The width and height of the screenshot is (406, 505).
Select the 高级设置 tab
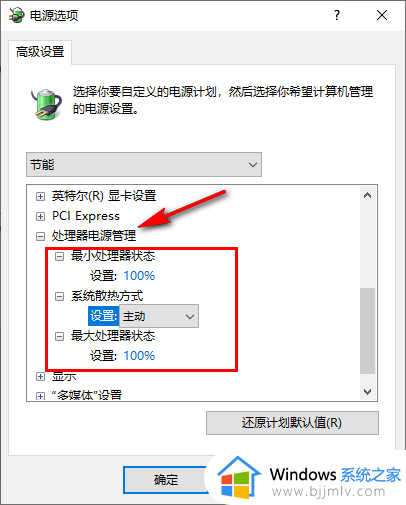click(x=40, y=52)
